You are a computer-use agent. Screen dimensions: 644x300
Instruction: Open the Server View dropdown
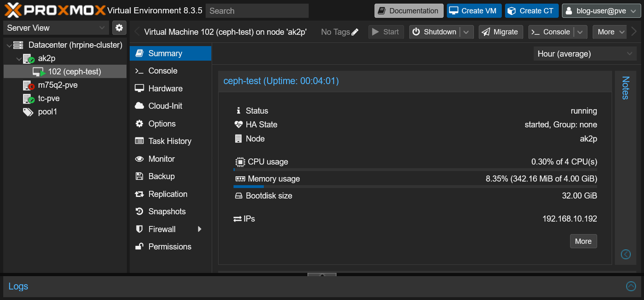(56, 28)
